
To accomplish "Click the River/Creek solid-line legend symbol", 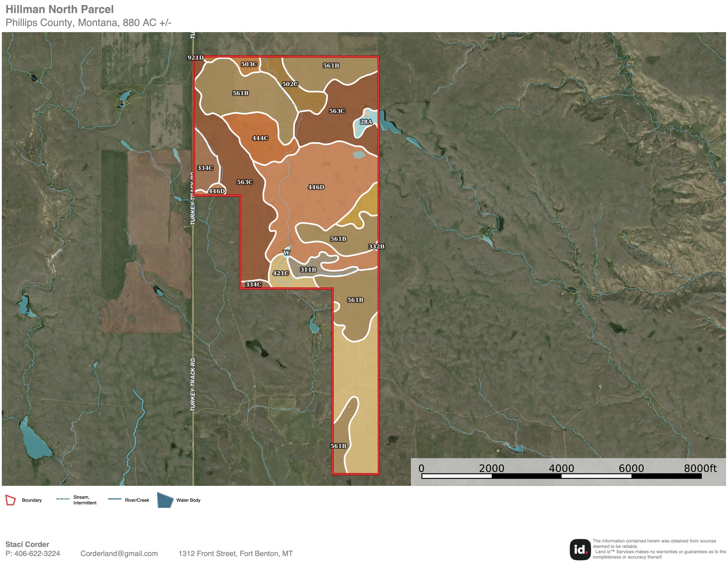I will tap(114, 499).
